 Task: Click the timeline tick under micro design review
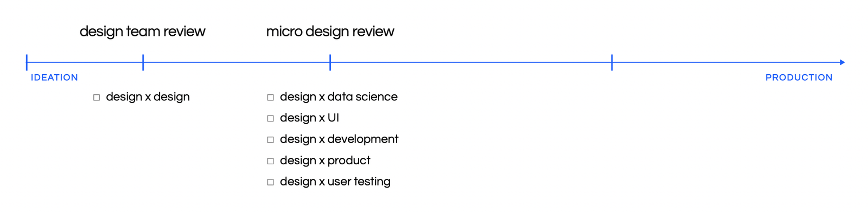pyautogui.click(x=330, y=62)
